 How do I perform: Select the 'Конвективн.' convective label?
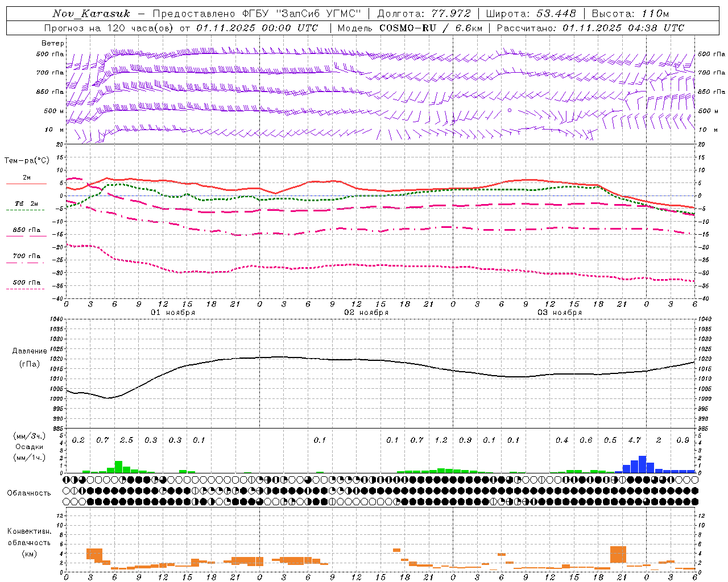(x=30, y=531)
